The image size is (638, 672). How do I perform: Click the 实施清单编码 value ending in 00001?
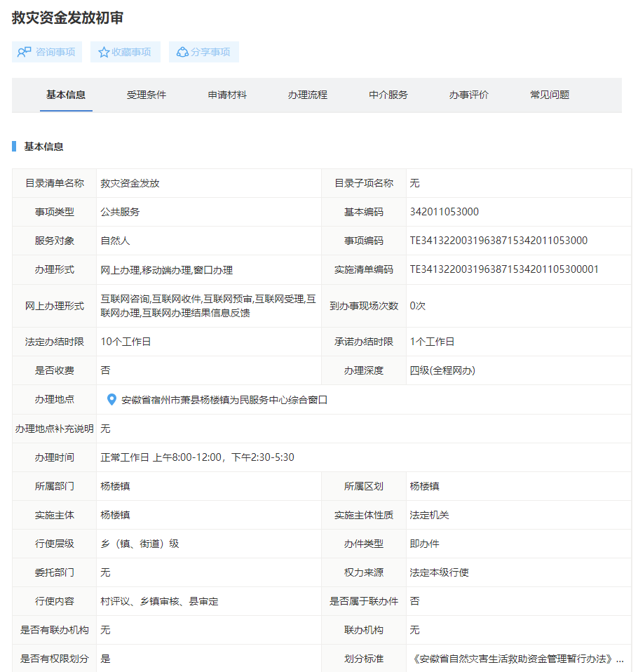(504, 269)
